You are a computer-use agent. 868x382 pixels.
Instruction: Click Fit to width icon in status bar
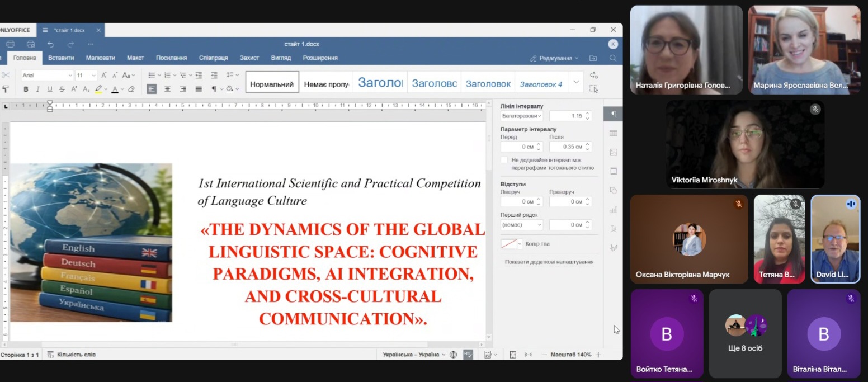529,355
